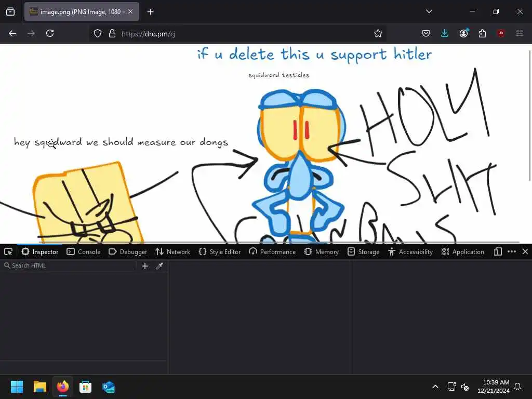Screen dimensions: 532x399
Task: Open the Storage tab
Action: (363, 252)
